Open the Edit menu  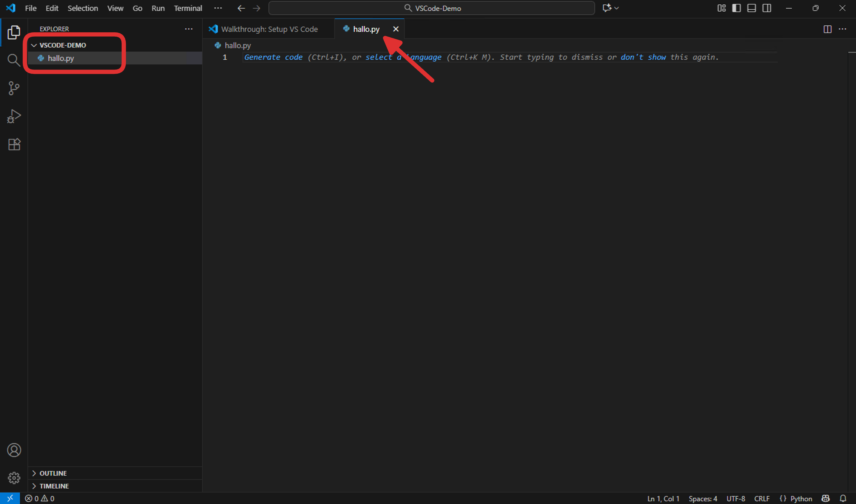pos(52,8)
